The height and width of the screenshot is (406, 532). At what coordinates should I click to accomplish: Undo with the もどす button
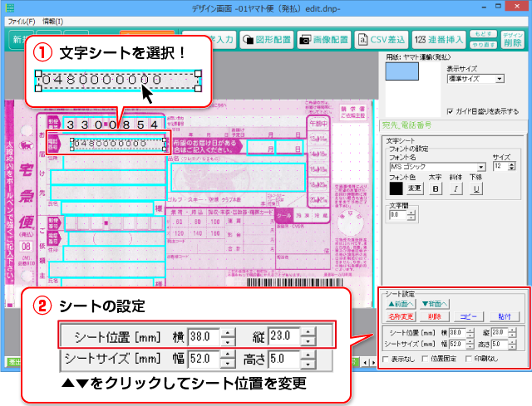pyautogui.click(x=483, y=34)
